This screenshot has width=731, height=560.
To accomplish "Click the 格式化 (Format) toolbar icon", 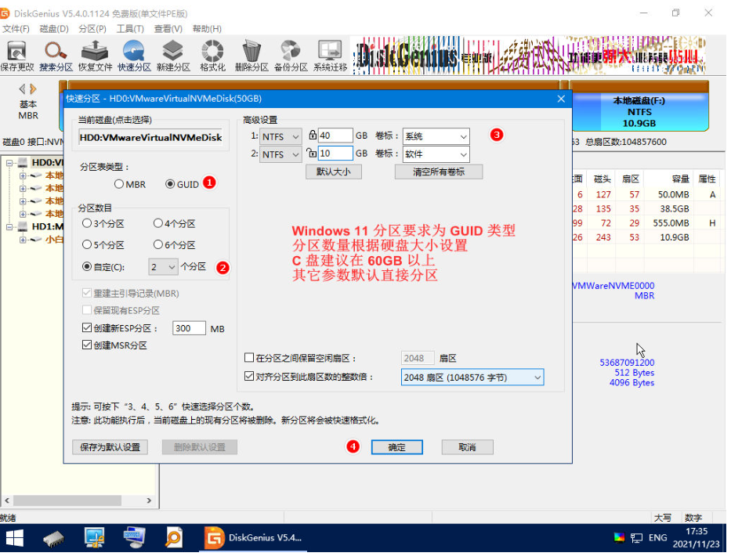I will (212, 55).
